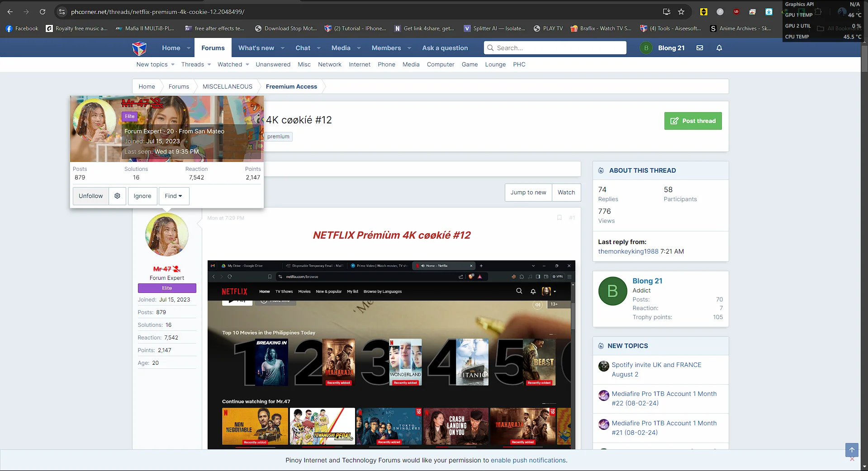Screen dimensions: 868x471
Task: Dismiss the push notification banner
Action: click(x=852, y=459)
